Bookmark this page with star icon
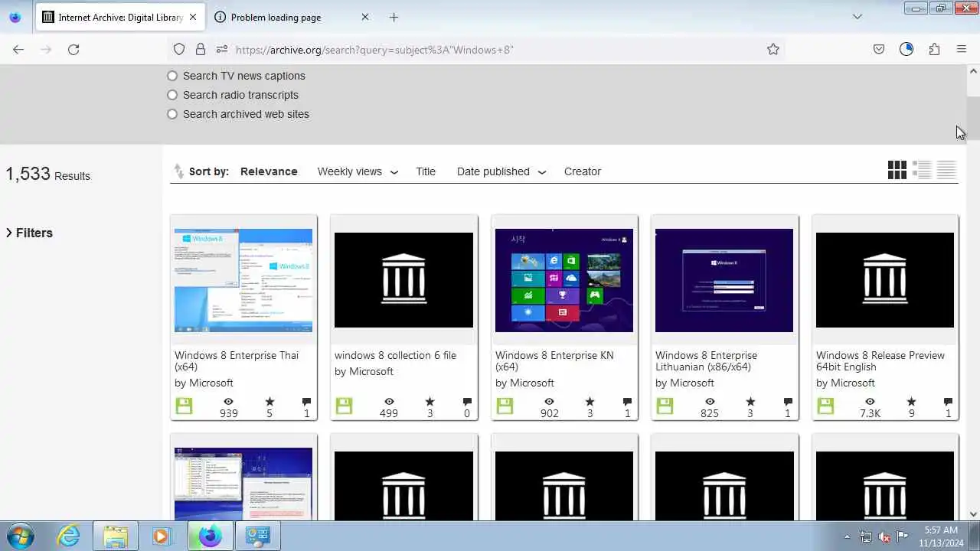Screen dimensions: 980x551 773,49
